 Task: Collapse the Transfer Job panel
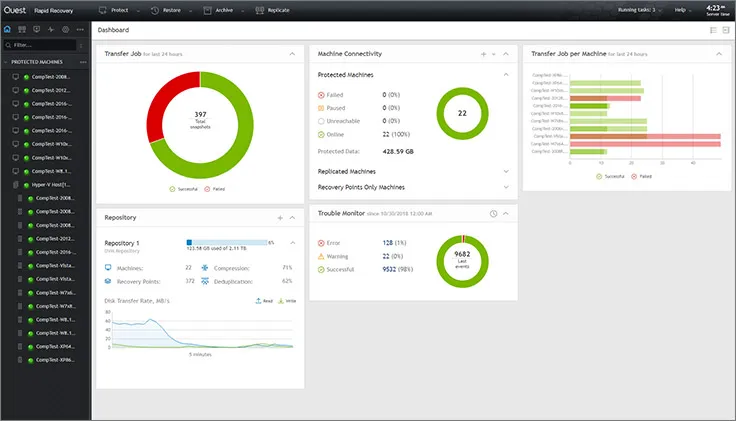pos(292,53)
